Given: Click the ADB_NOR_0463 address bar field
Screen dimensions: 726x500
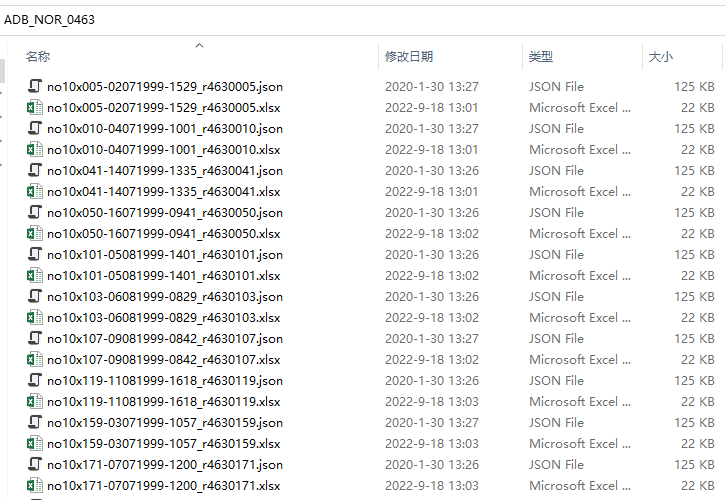Looking at the screenshot, I should [363, 20].
